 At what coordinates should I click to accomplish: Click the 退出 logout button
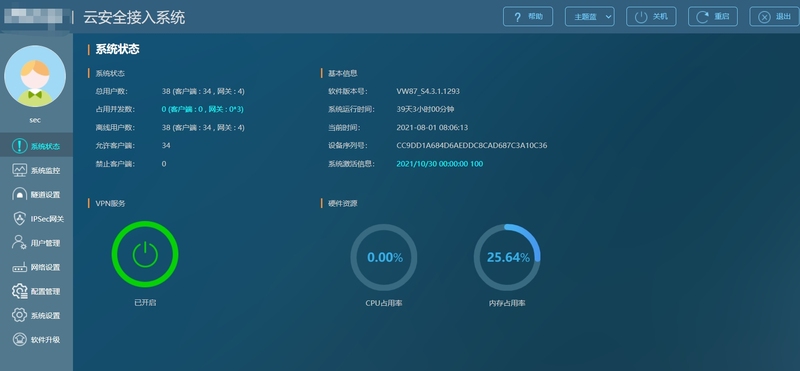coord(774,17)
